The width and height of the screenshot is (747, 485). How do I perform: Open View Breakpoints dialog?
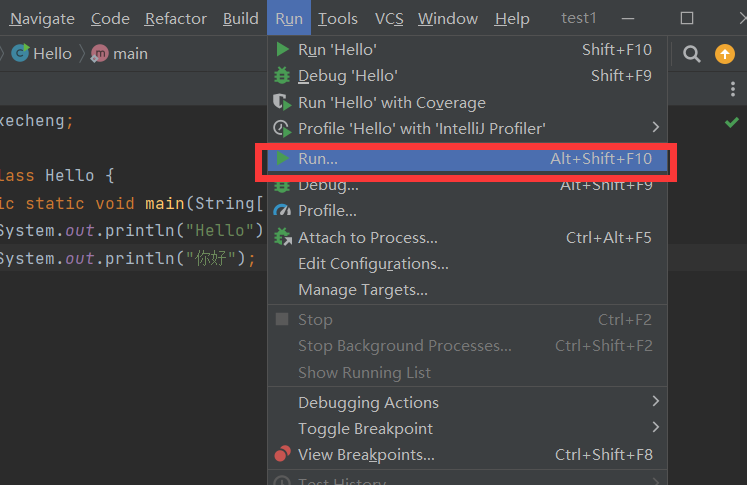(x=366, y=454)
